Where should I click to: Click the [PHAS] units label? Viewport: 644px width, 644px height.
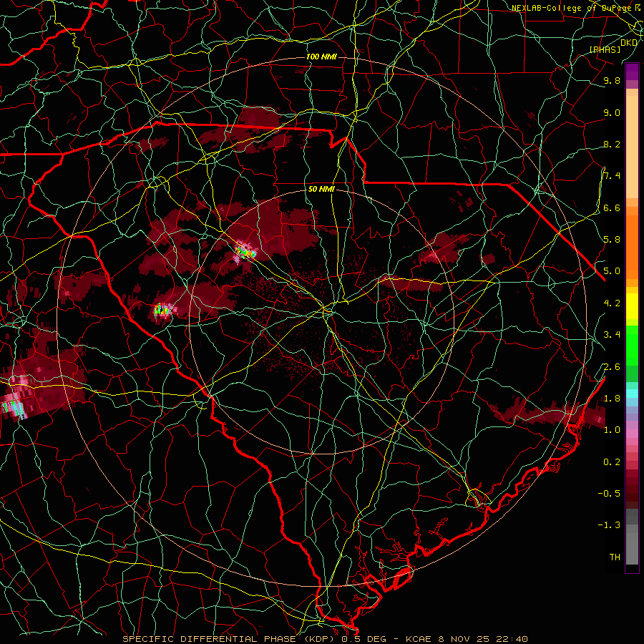pyautogui.click(x=605, y=49)
